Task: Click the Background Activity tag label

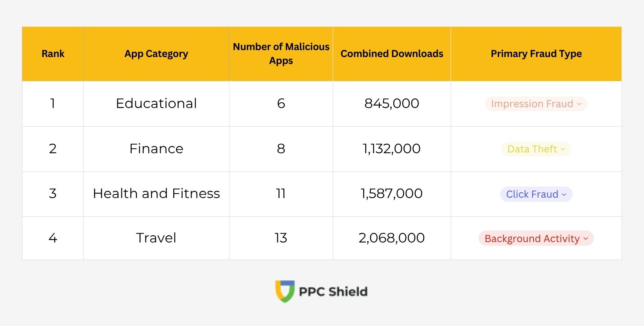Action: [532, 238]
